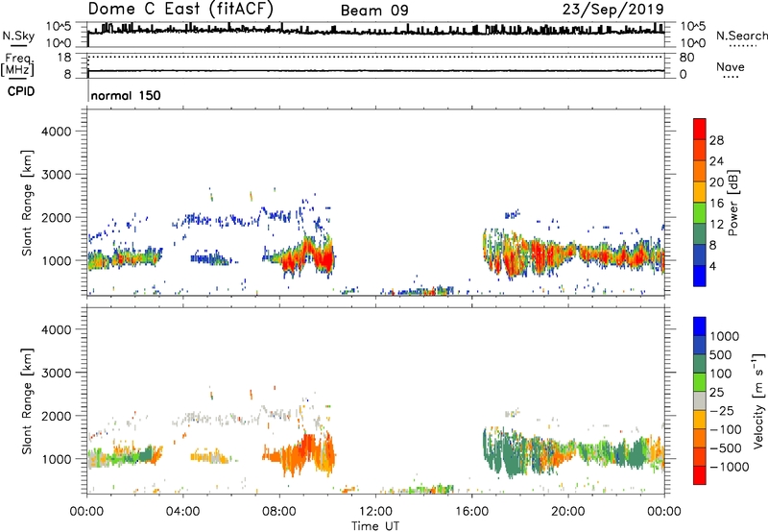Viewport: 768px width, 532px height.
Task: Click the '1000' velocity colorbar value
Action: (x=724, y=336)
